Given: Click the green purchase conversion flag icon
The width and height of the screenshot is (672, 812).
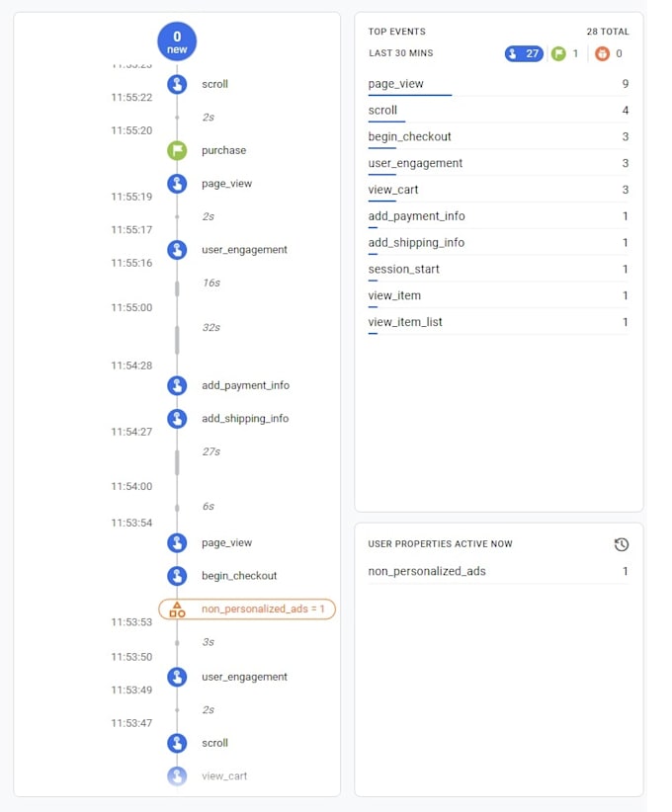Looking at the screenshot, I should click(177, 151).
